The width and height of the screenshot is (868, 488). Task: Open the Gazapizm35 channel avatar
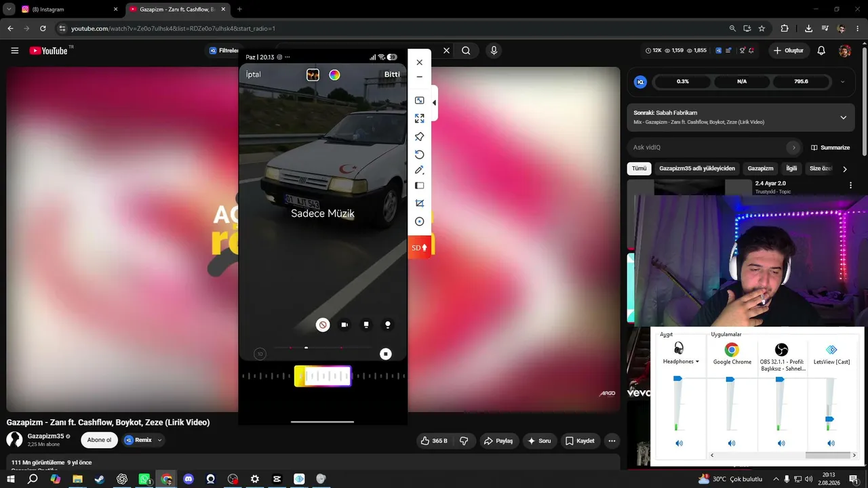14,440
